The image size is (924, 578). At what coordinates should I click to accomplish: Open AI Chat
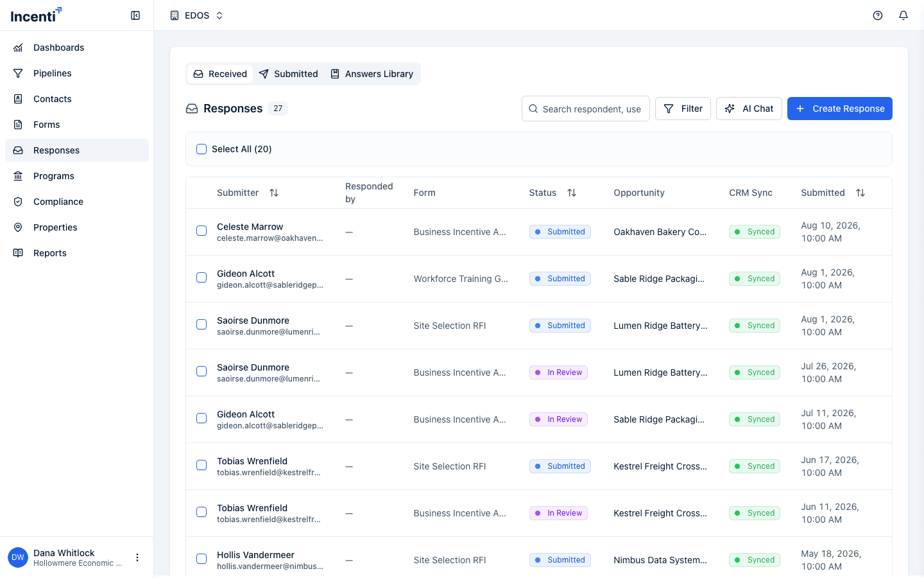coord(749,109)
